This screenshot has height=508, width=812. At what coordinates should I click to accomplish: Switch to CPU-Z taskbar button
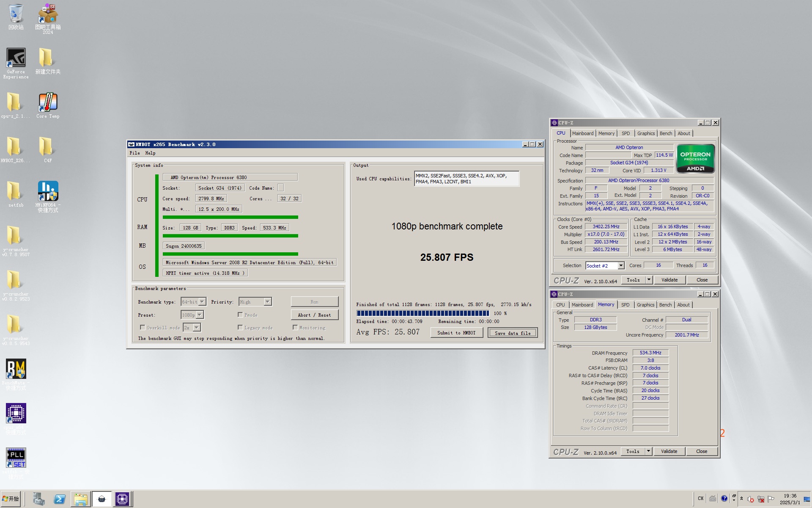pyautogui.click(x=122, y=499)
